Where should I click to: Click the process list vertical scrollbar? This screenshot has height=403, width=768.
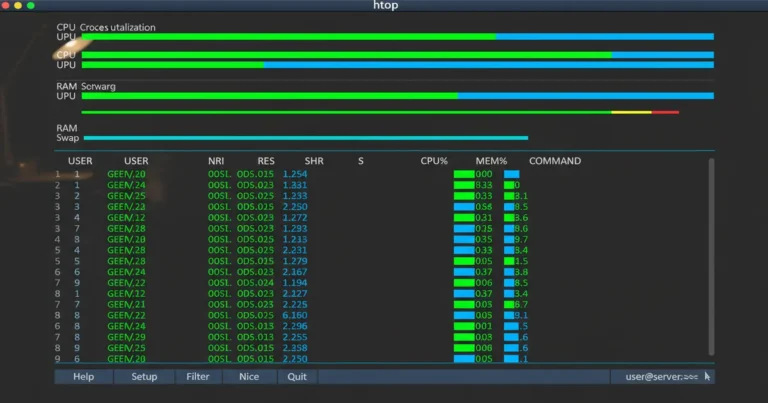pos(711,257)
